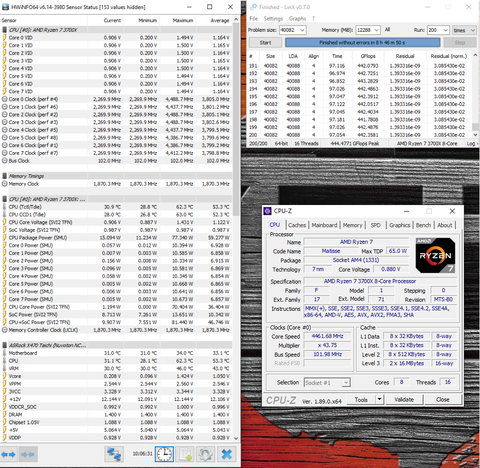The height and width of the screenshot is (468, 480).
Task: Click Tools button in CPU-Z
Action: point(361,399)
